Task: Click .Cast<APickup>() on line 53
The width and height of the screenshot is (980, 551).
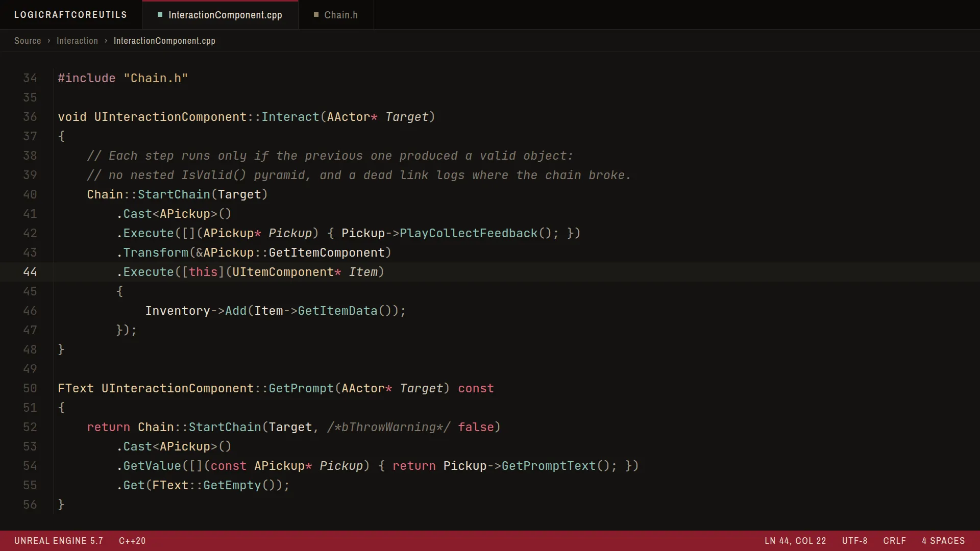Action: click(174, 446)
